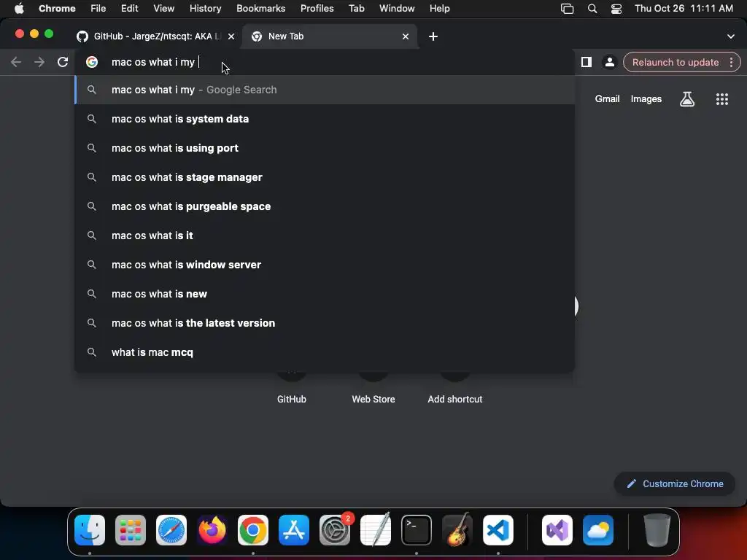Select suggestion 'mac os what is new'
Image resolution: width=747 pixels, height=560 pixels.
tap(325, 294)
